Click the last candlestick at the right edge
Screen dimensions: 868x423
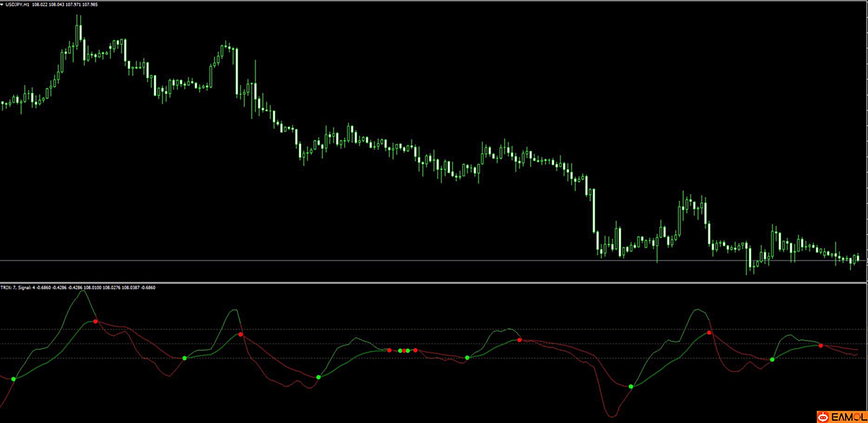coord(858,258)
